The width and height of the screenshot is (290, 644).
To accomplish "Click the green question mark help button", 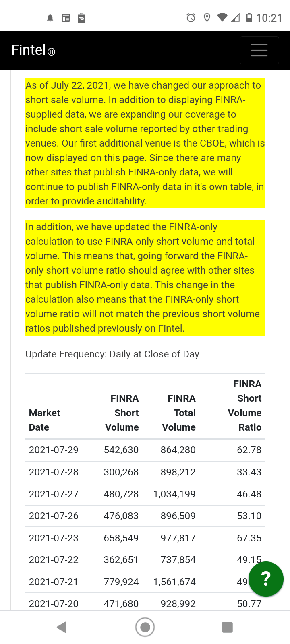I will [x=266, y=579].
